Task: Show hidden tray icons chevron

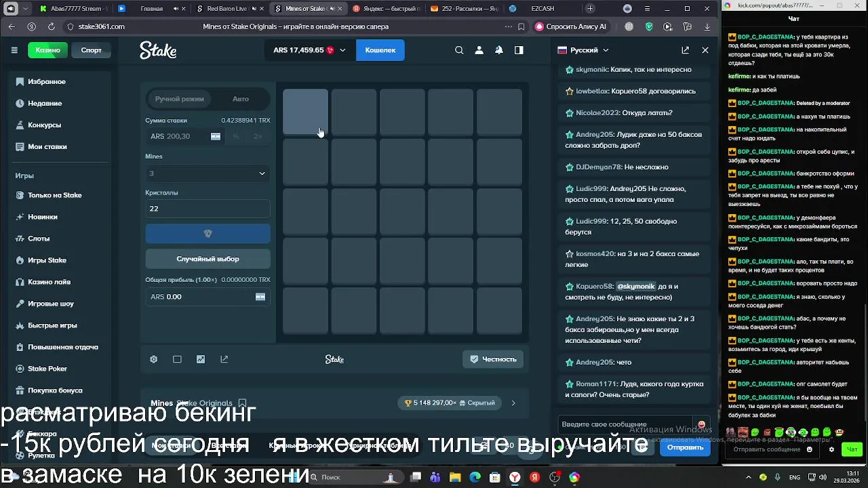Action: pos(749,477)
